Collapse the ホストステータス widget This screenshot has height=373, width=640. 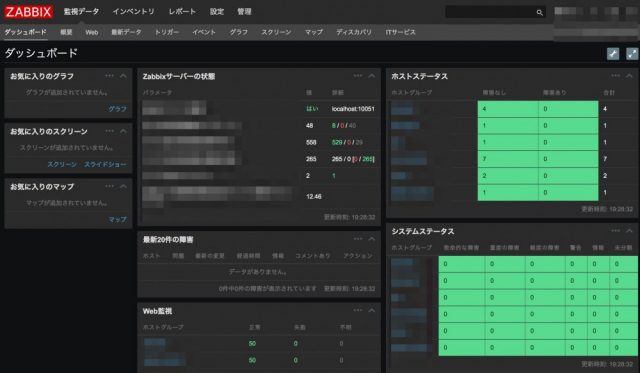coord(629,76)
